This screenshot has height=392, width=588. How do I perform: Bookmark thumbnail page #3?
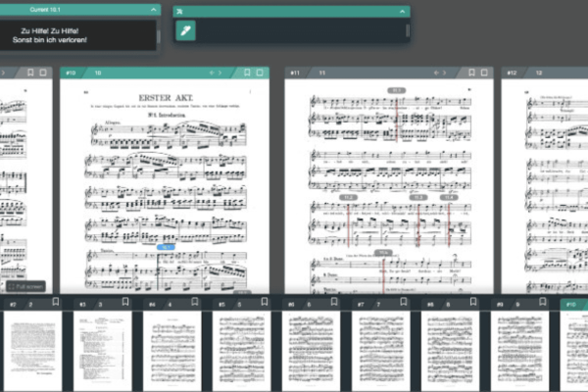(125, 302)
